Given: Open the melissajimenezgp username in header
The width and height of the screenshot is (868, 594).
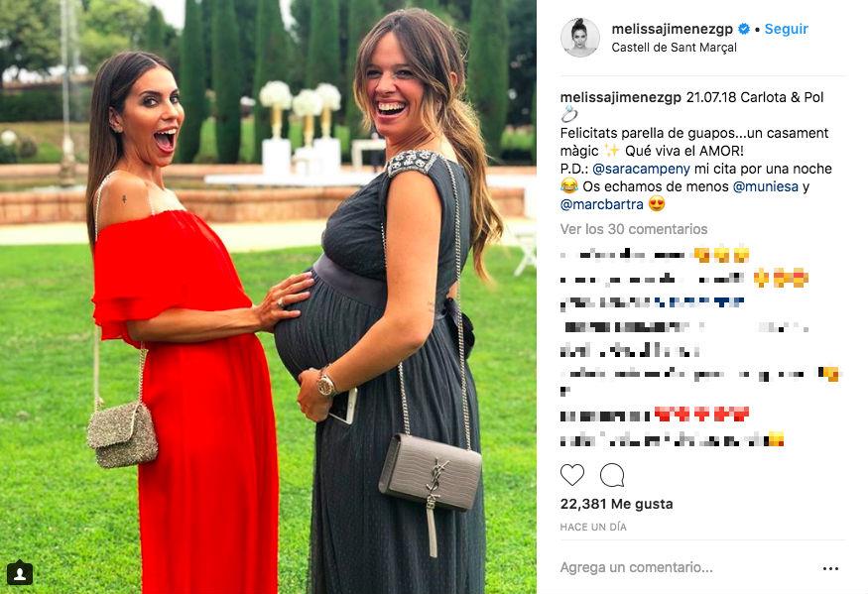Looking at the screenshot, I should [672, 29].
